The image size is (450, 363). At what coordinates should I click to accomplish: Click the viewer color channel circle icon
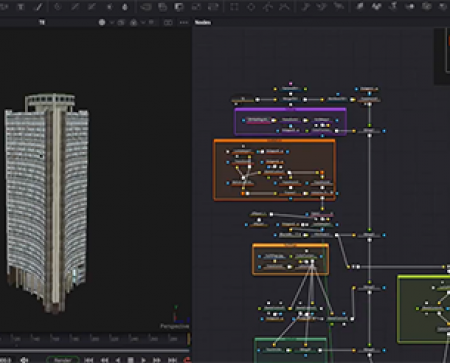coord(102,22)
